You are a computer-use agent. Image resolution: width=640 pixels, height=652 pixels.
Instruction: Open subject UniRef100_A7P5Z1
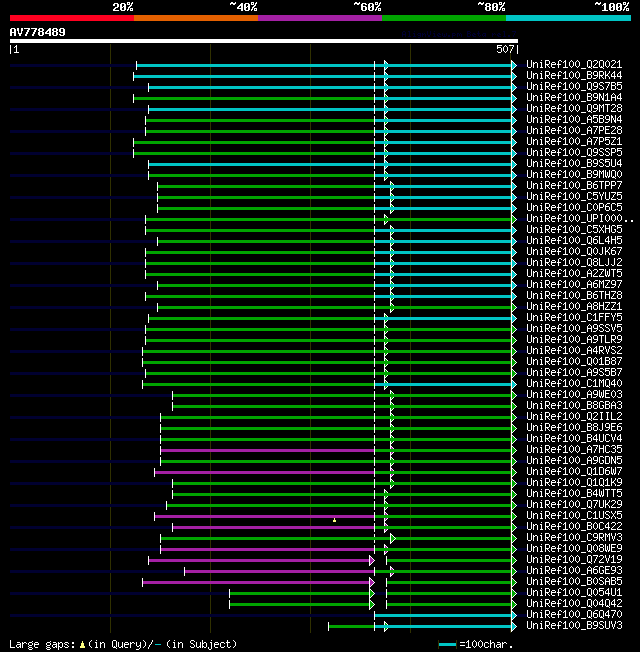click(574, 141)
